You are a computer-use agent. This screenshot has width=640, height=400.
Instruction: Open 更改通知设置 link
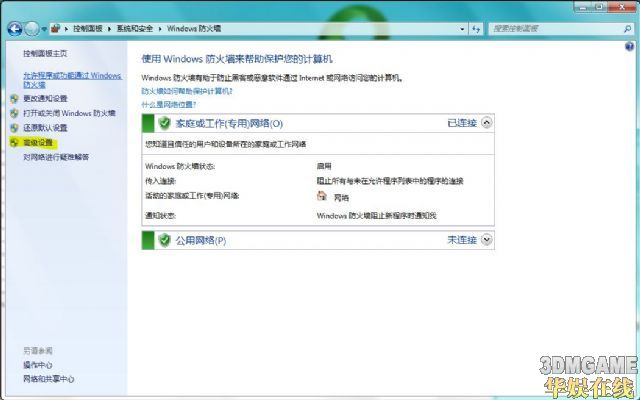(x=45, y=98)
